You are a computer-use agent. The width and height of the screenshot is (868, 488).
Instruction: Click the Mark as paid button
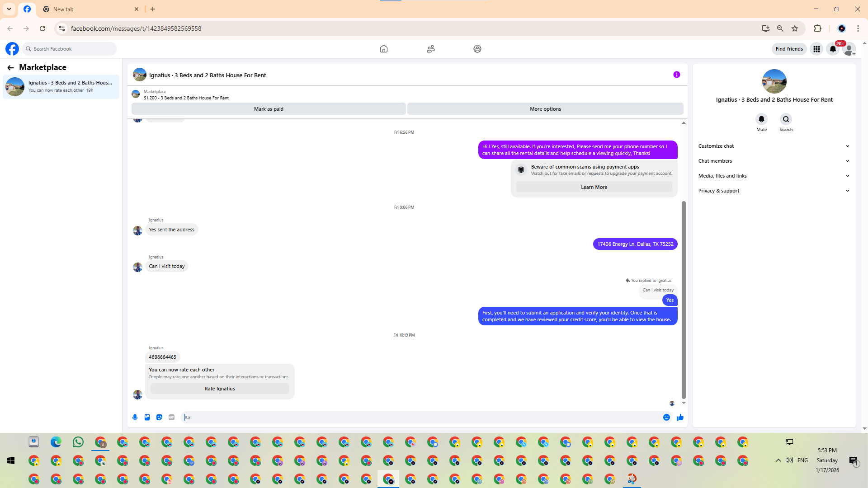(x=269, y=109)
